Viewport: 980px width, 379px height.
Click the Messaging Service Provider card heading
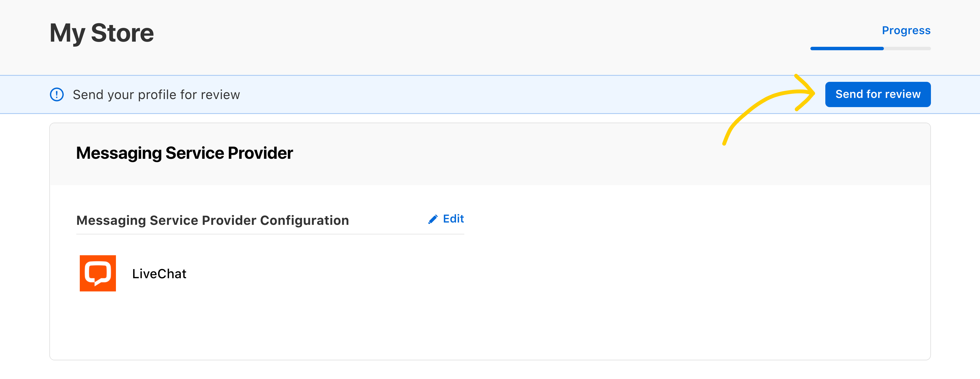(184, 153)
